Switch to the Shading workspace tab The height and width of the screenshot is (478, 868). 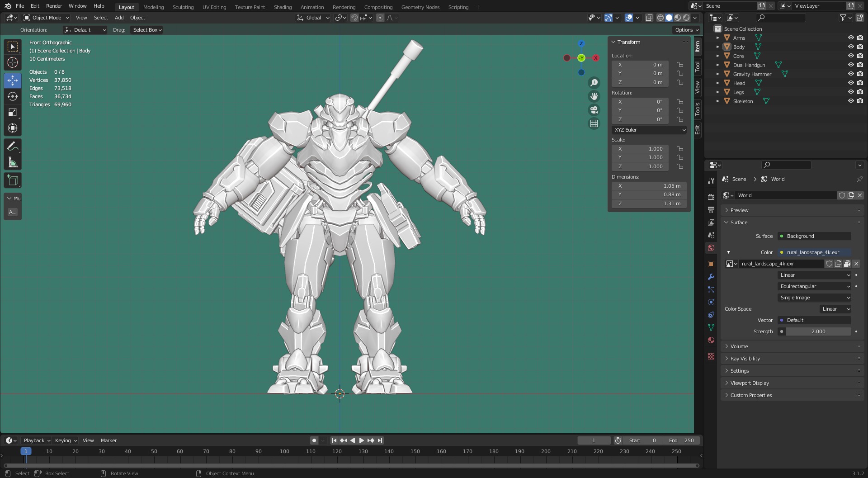tap(283, 7)
